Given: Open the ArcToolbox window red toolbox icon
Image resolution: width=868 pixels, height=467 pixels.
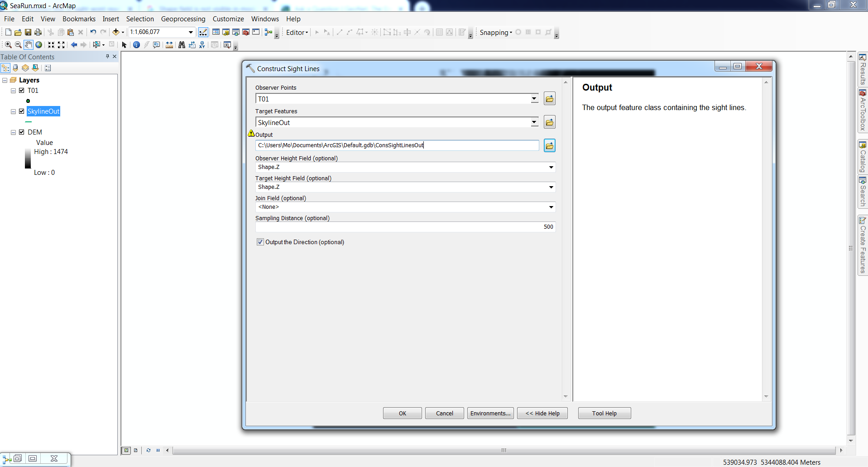Looking at the screenshot, I should 246,32.
